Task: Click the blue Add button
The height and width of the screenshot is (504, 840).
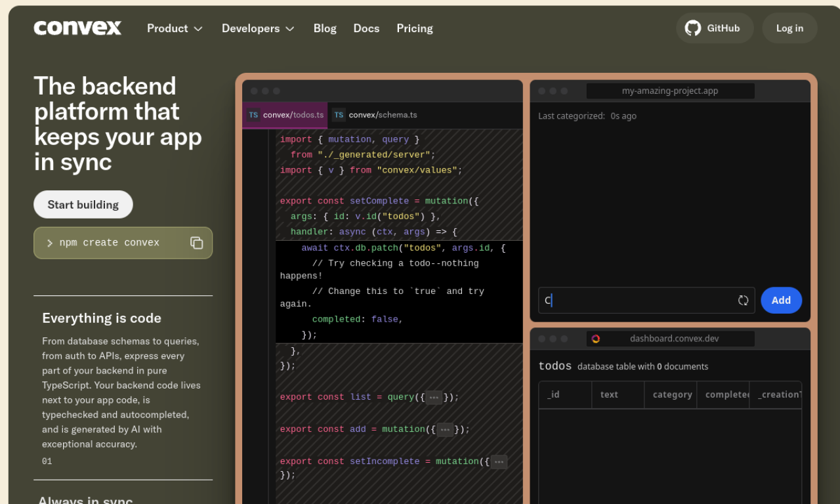Action: tap(781, 300)
